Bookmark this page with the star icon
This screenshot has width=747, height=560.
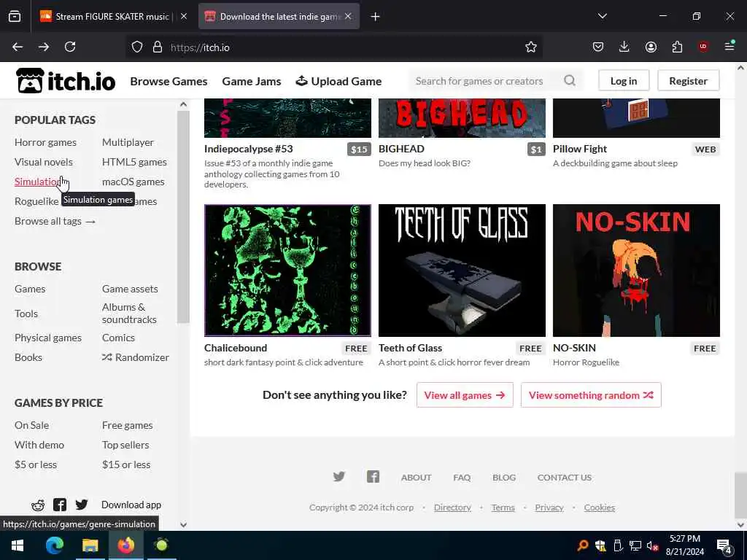pyautogui.click(x=531, y=47)
